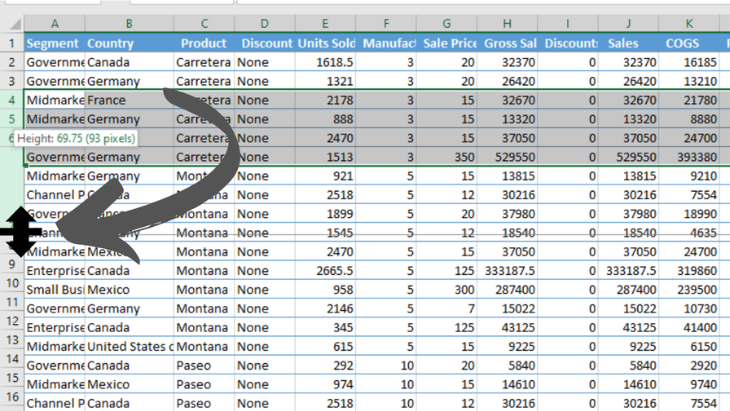Select column A header
Image resolution: width=730 pixels, height=411 pixels.
click(54, 23)
